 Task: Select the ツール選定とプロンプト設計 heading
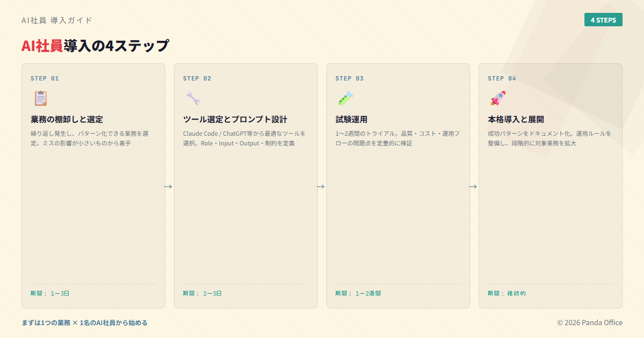[235, 119]
